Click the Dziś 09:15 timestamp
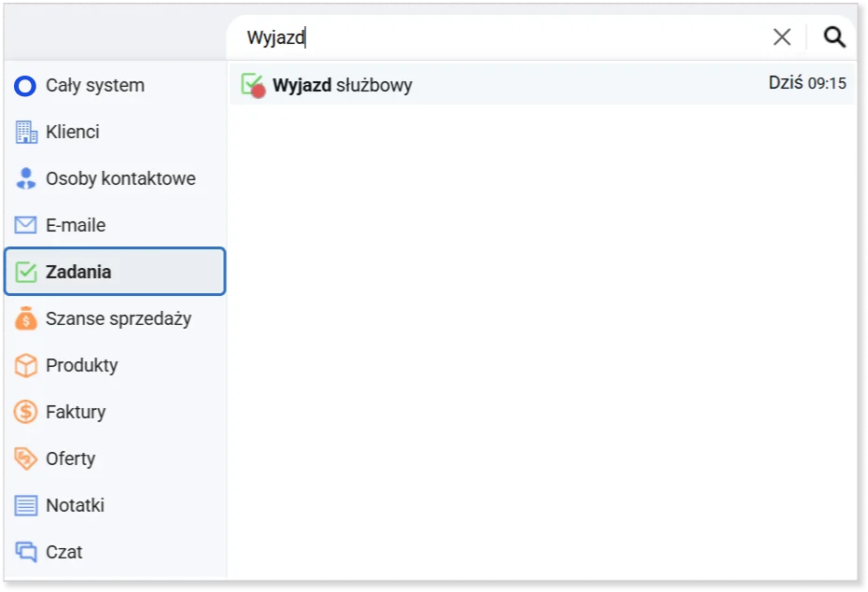The width and height of the screenshot is (868, 592). pos(807,83)
